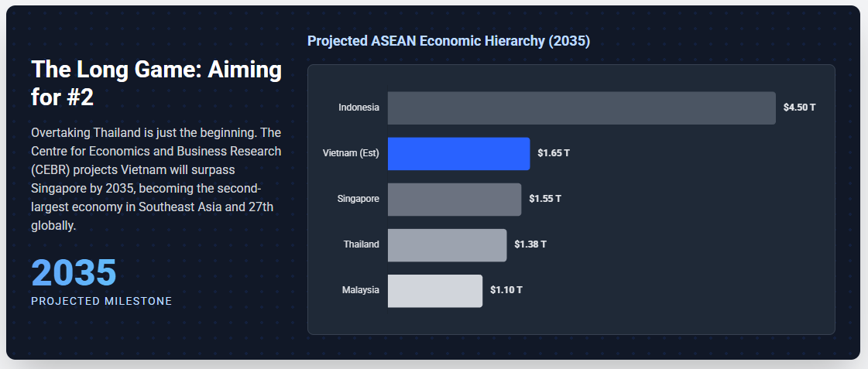Click the $4.50 T value label

point(799,108)
